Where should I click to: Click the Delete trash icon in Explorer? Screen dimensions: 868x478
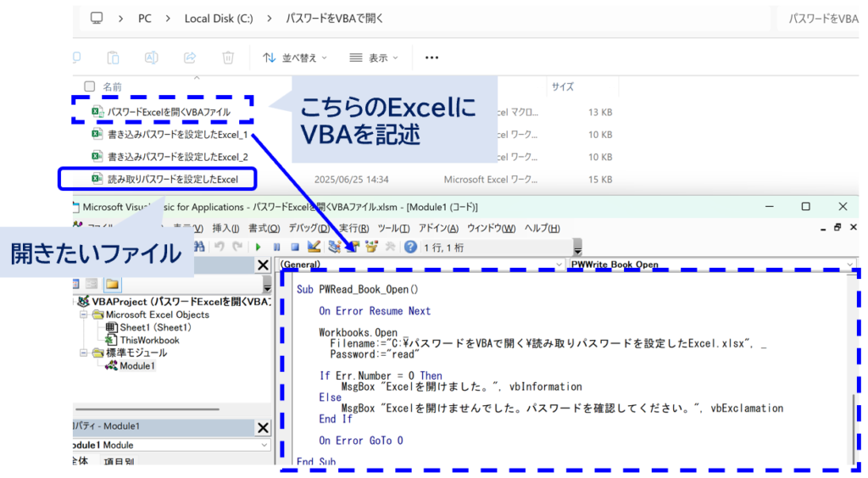point(228,58)
